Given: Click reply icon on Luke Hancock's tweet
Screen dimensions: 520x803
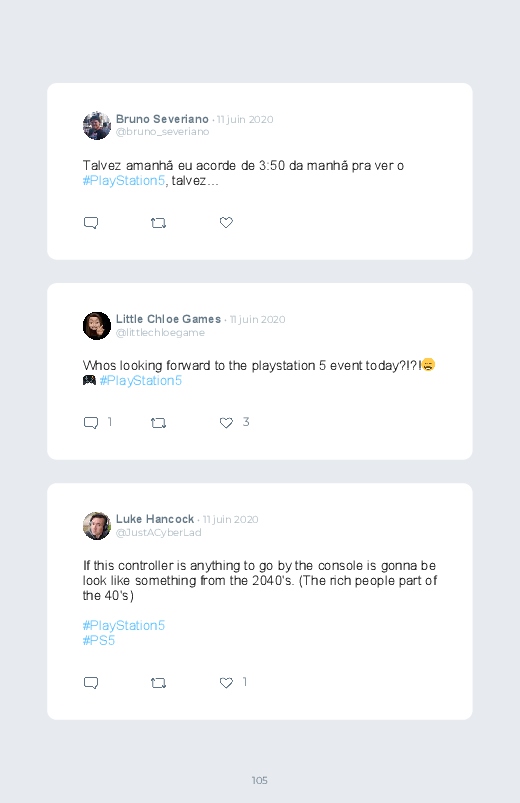Looking at the screenshot, I should click(91, 683).
